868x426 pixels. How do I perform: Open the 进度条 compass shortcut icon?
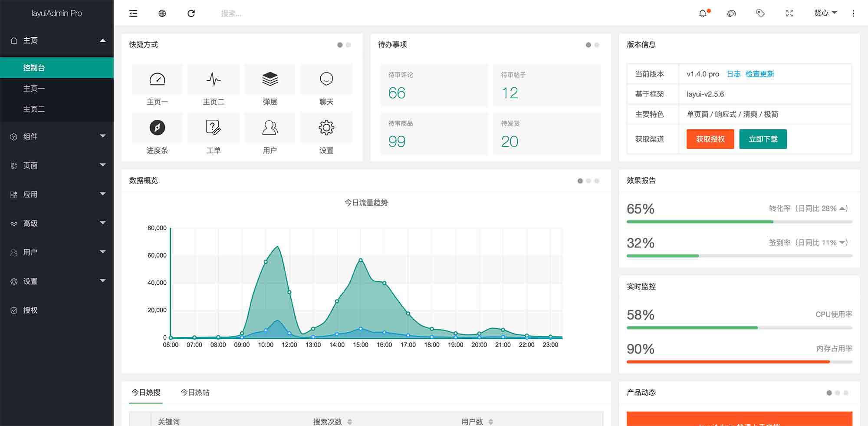157,128
